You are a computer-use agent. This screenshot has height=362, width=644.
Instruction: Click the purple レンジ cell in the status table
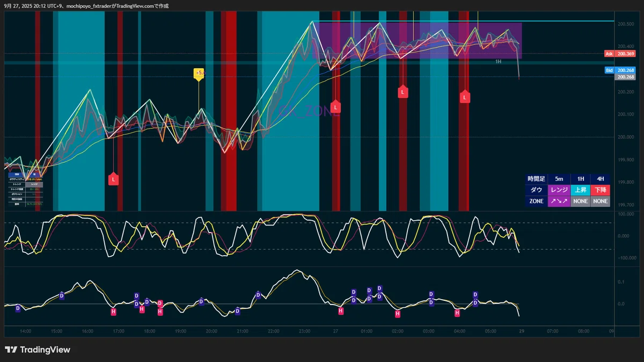coord(559,190)
